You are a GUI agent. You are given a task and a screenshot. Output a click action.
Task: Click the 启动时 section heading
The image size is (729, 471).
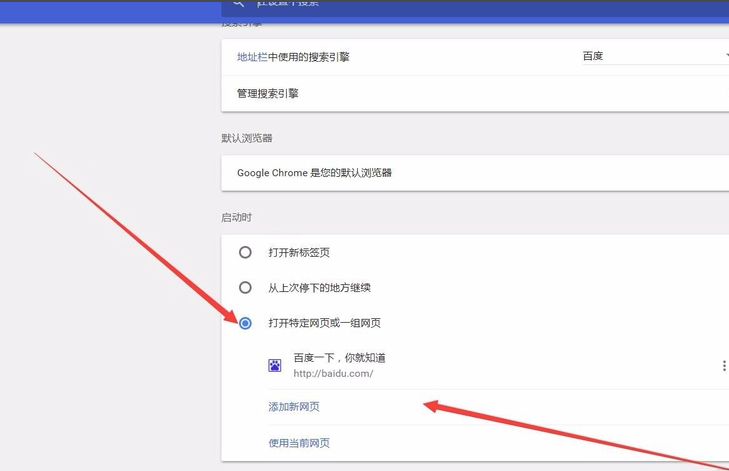click(x=236, y=217)
